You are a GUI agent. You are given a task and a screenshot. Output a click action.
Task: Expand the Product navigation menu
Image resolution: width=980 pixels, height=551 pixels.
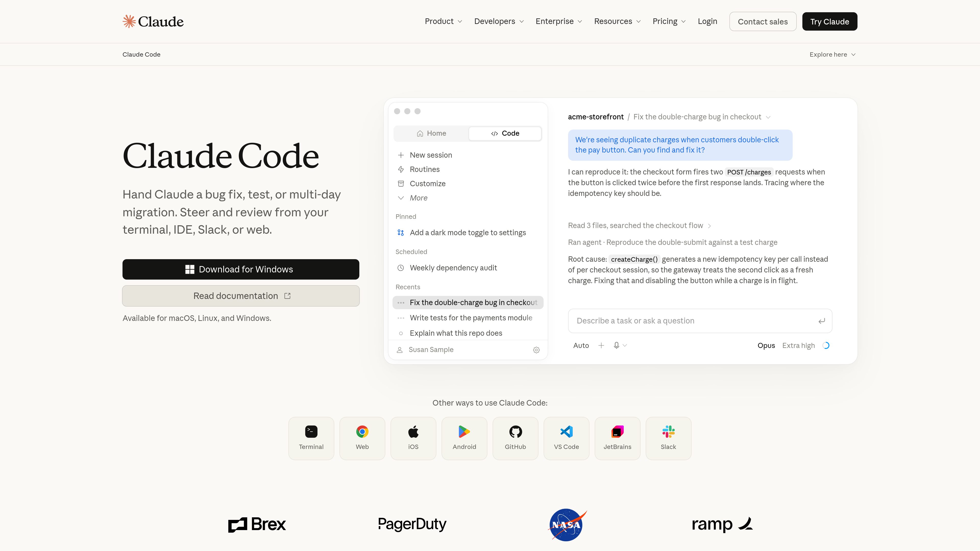tap(443, 21)
